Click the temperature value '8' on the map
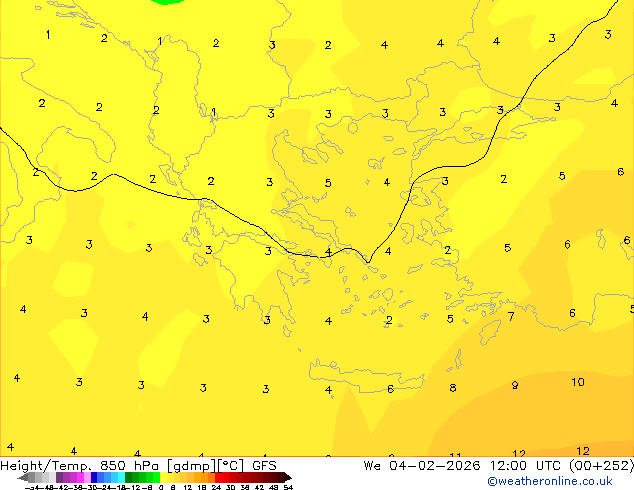The height and width of the screenshot is (490, 634). click(x=453, y=388)
